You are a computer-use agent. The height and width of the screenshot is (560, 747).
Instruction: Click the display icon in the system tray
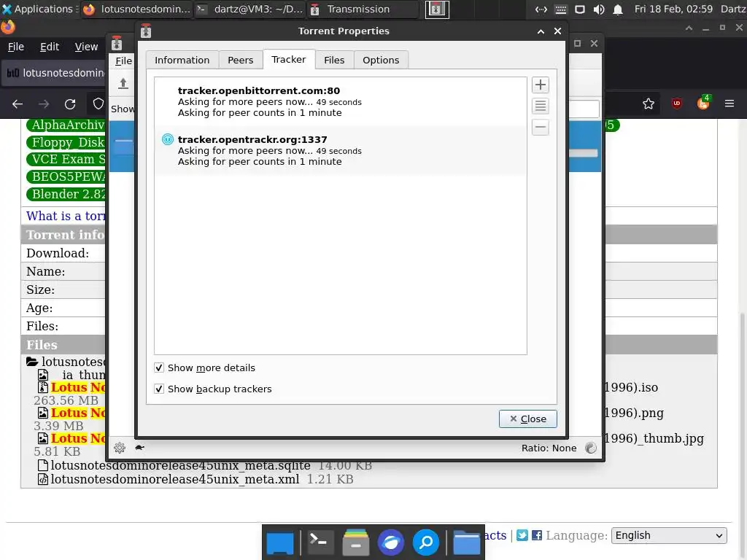point(580,9)
